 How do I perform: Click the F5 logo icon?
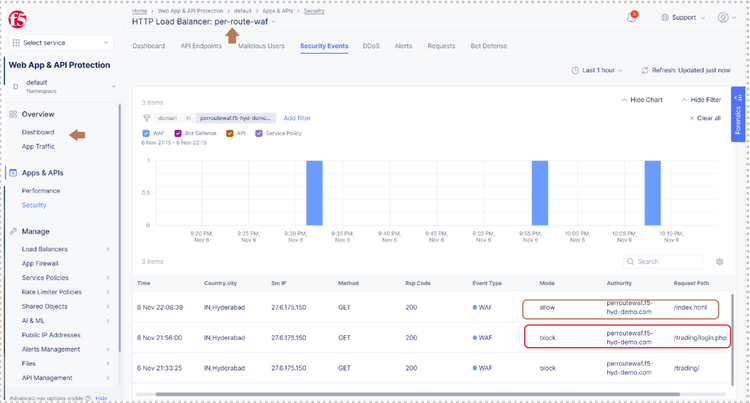(20, 17)
